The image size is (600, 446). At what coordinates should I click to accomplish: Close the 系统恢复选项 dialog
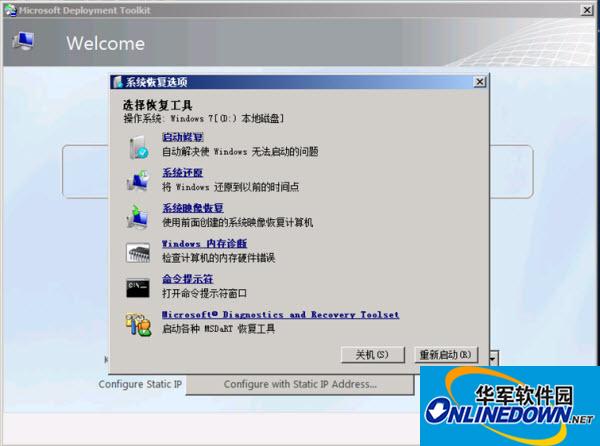479,82
